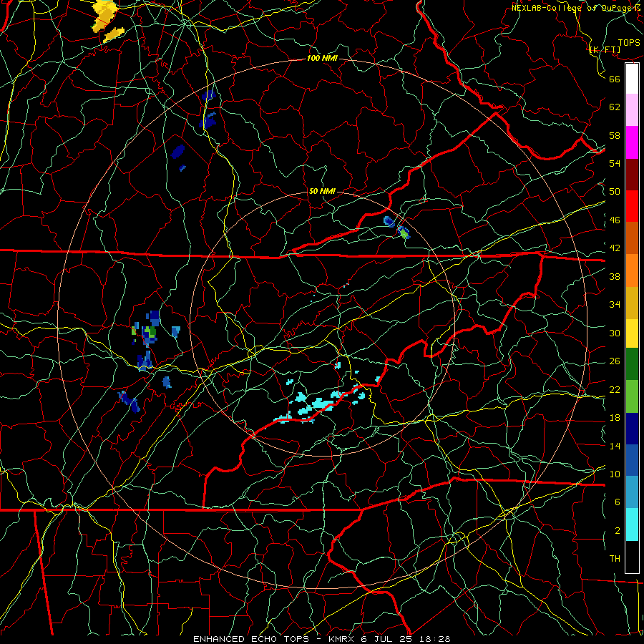Click the 2 legend value

click(618, 531)
